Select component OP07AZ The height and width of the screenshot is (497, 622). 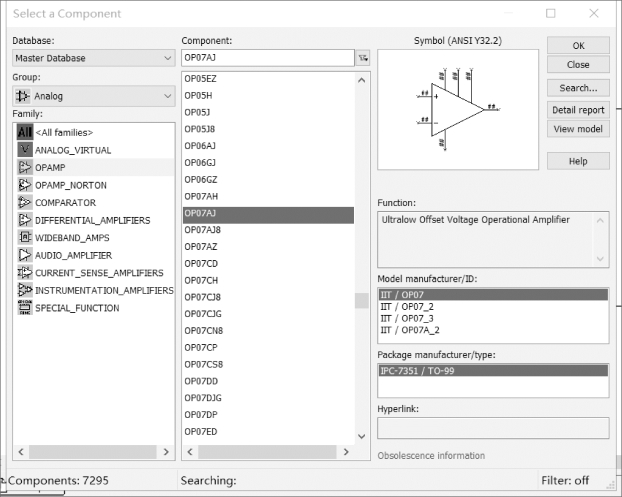pos(269,247)
